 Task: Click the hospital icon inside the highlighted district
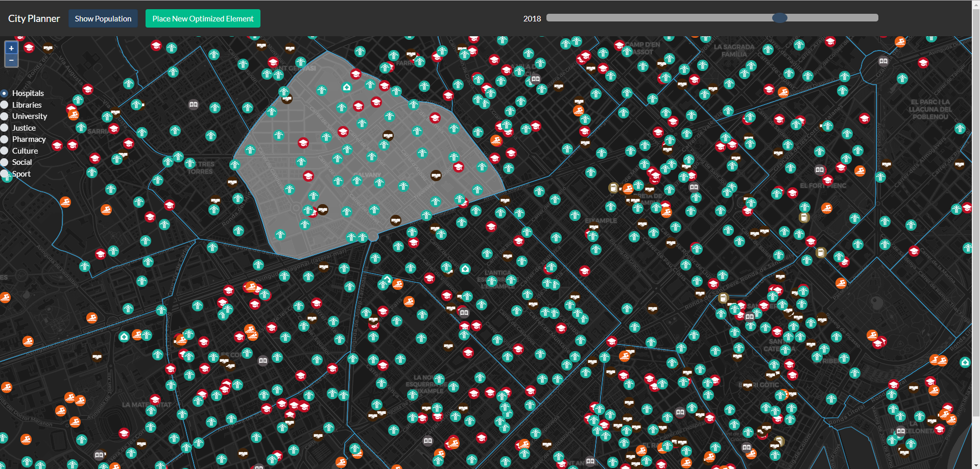click(x=347, y=87)
